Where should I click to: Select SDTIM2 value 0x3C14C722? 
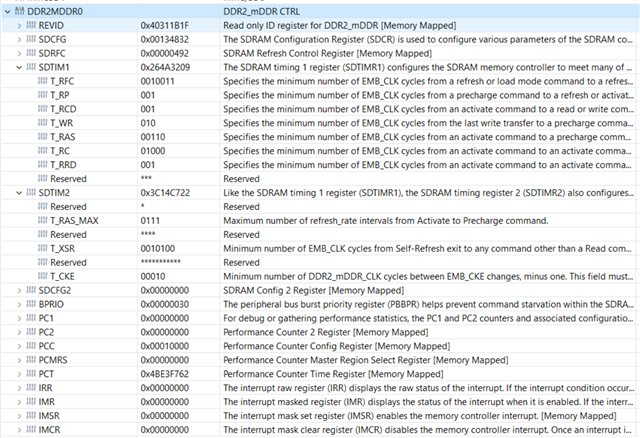click(x=165, y=193)
